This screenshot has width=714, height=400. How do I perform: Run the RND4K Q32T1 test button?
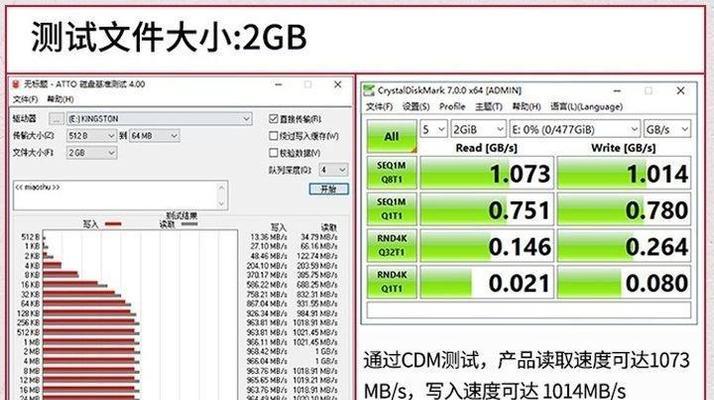click(x=392, y=246)
